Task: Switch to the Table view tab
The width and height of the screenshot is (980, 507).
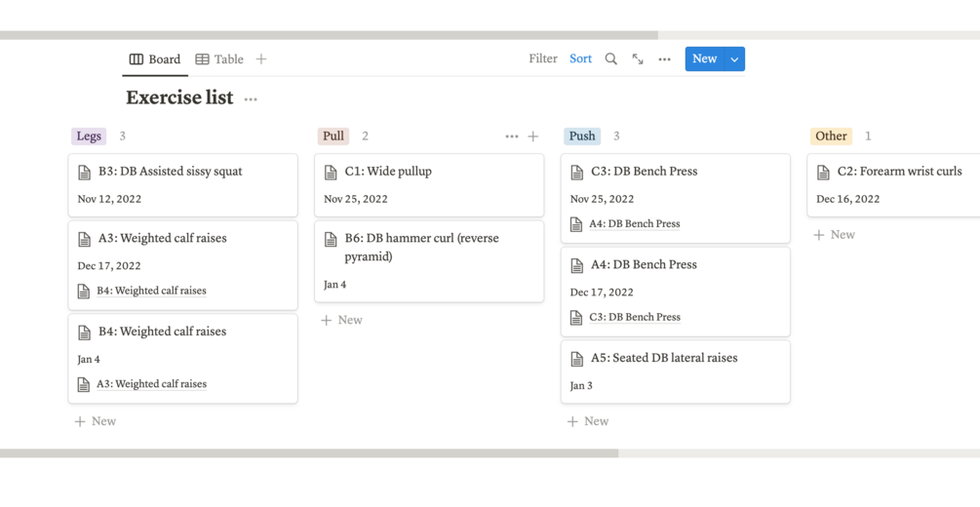Action: pos(219,59)
